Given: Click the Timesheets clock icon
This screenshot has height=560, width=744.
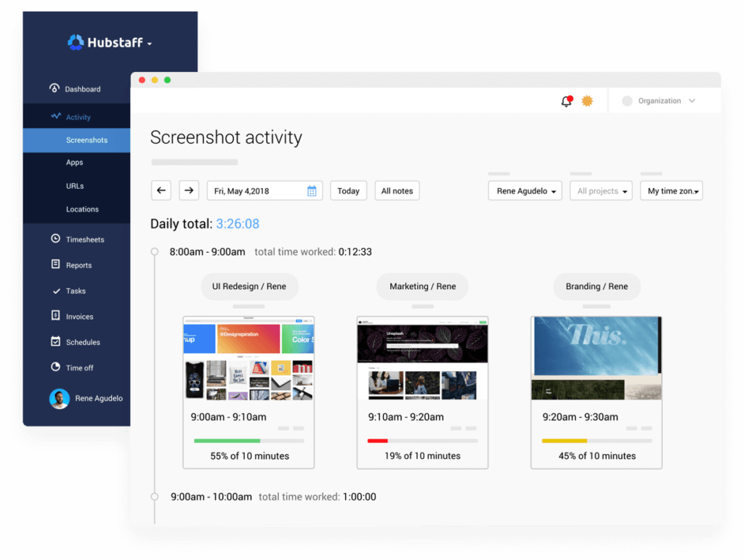Looking at the screenshot, I should coord(55,238).
